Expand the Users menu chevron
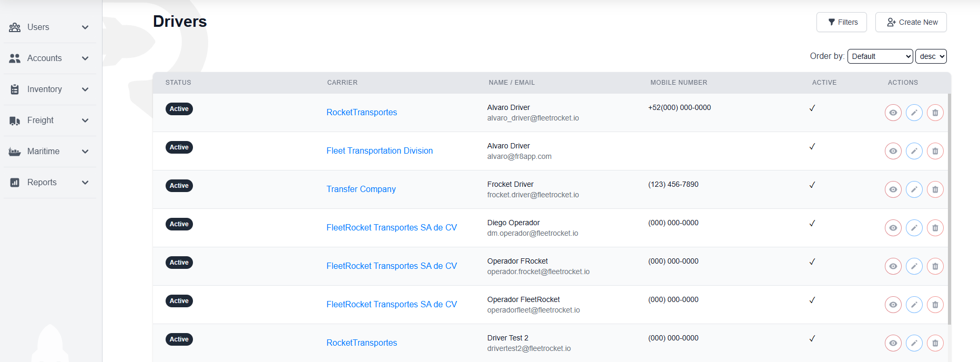 tap(85, 27)
